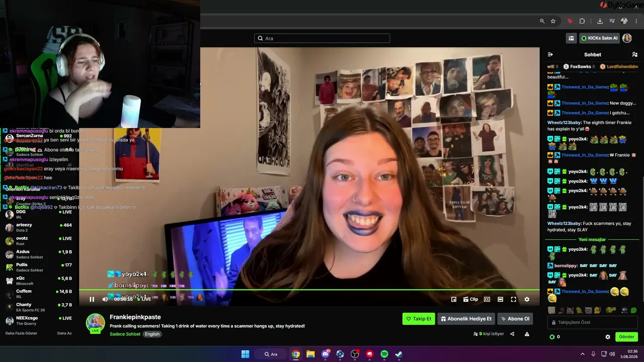Open Azdus channel in the sidebar
The image size is (644, 362).
pyautogui.click(x=38, y=254)
